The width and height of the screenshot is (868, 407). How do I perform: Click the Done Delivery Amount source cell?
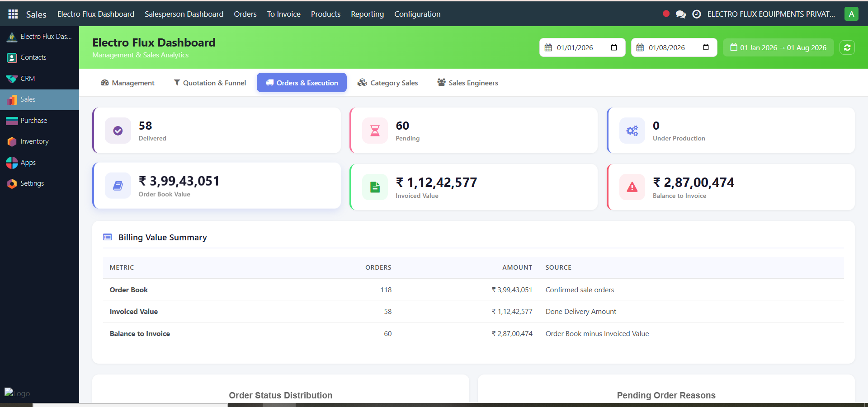click(581, 311)
